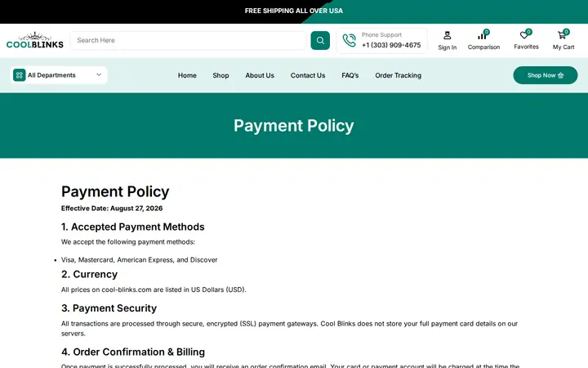This screenshot has height=368, width=588.
Task: Open the My Cart shopping cart icon
Action: pyautogui.click(x=561, y=35)
